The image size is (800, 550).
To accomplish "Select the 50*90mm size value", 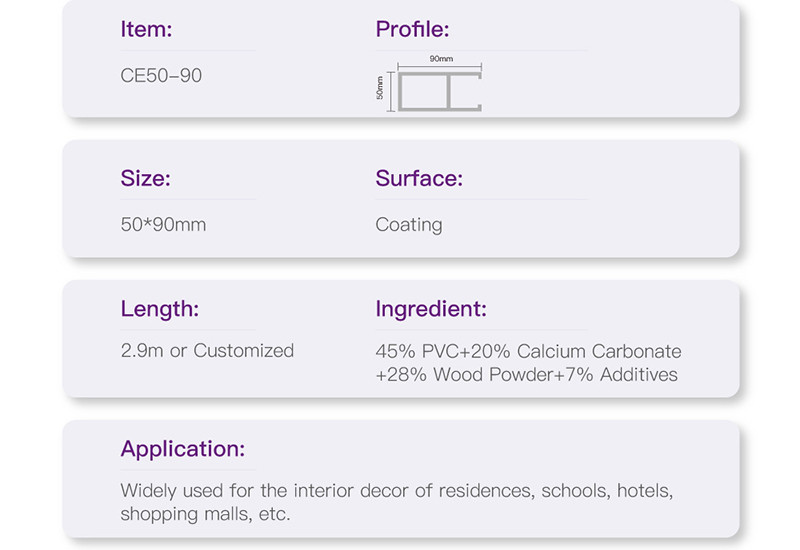I will pos(163,225).
